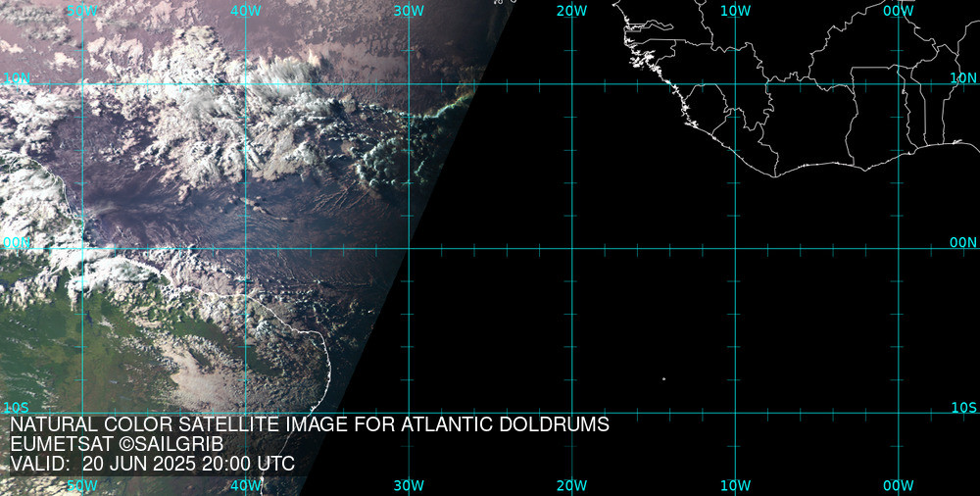Image resolution: width=980 pixels, height=496 pixels.
Task: Click the 30W longitude label along top edge
Action: [x=409, y=11]
